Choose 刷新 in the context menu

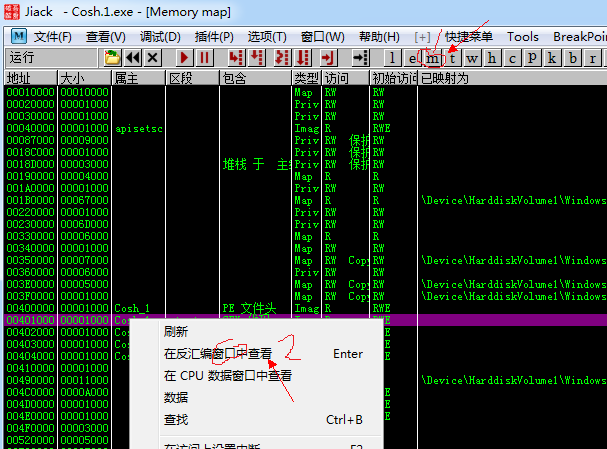point(176,331)
